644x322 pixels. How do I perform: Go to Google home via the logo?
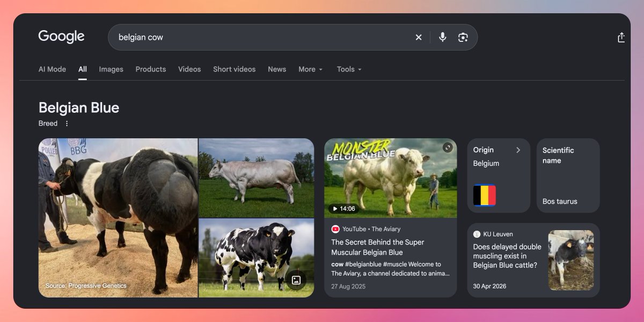61,36
